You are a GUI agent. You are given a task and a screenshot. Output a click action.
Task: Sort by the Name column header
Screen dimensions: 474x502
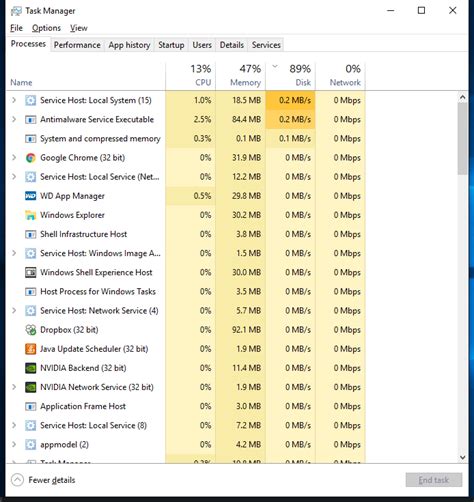(85, 76)
